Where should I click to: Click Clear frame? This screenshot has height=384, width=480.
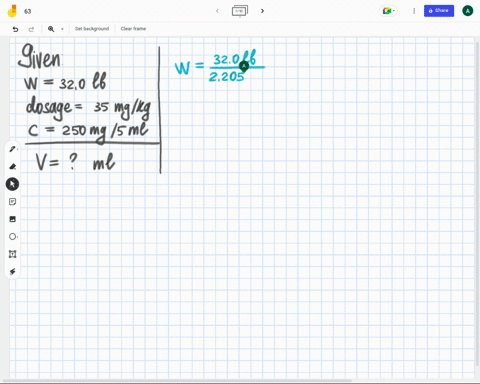(x=133, y=29)
